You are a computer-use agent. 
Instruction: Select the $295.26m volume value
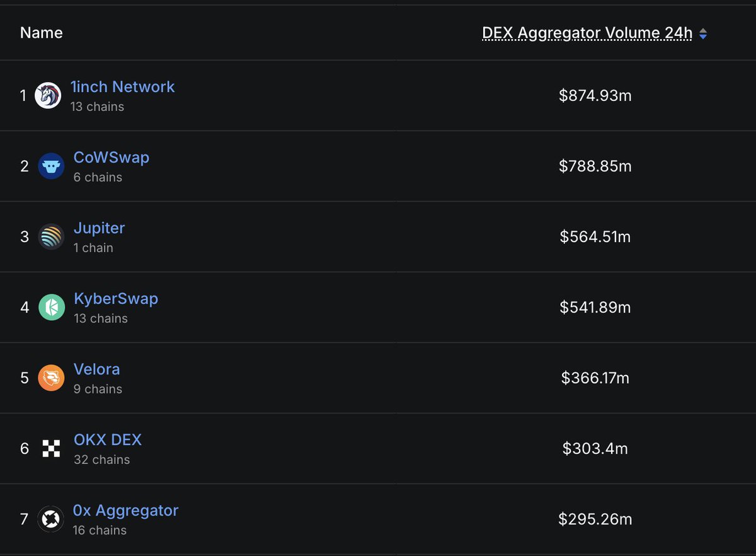point(595,519)
